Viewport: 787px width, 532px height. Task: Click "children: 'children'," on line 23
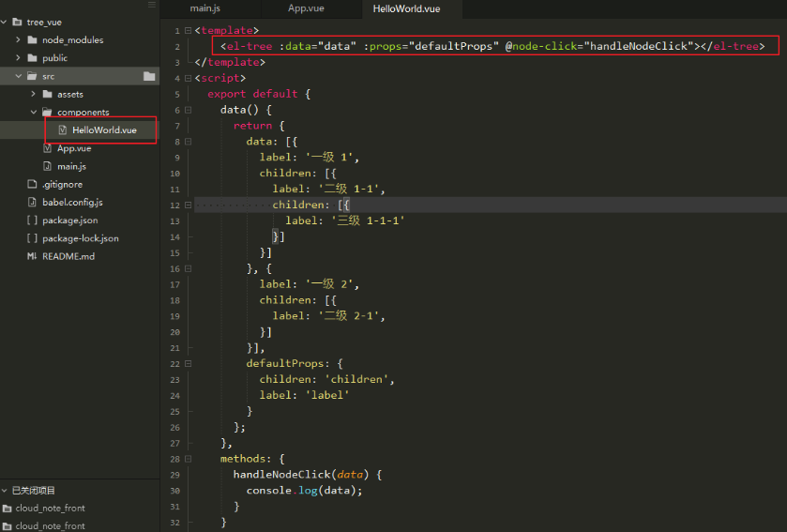pyautogui.click(x=326, y=379)
